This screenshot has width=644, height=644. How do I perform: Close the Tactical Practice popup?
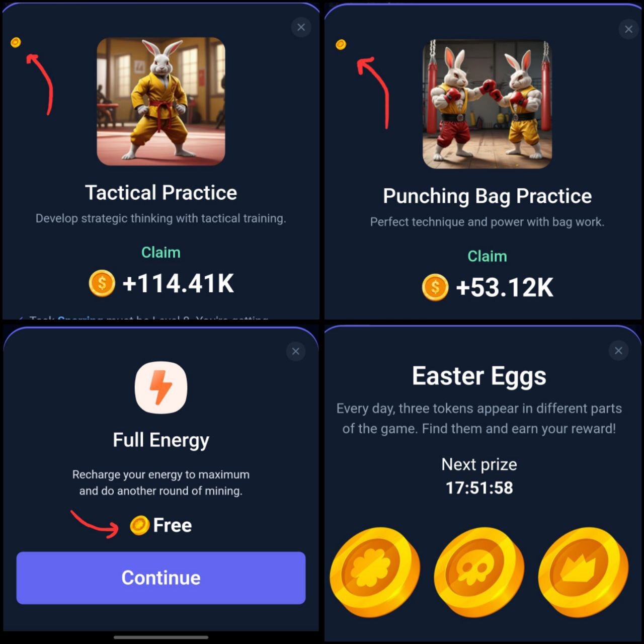301,27
